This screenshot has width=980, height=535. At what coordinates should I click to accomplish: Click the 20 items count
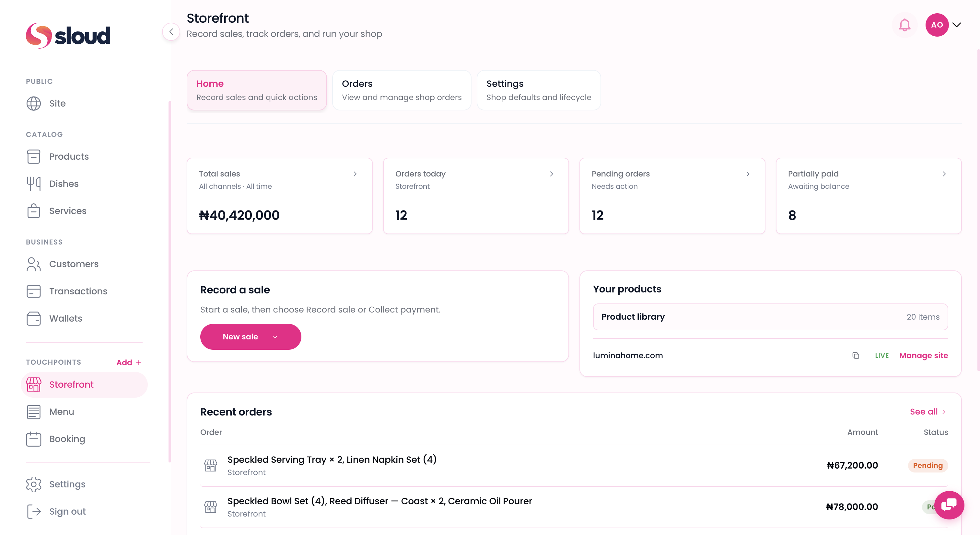[923, 317]
